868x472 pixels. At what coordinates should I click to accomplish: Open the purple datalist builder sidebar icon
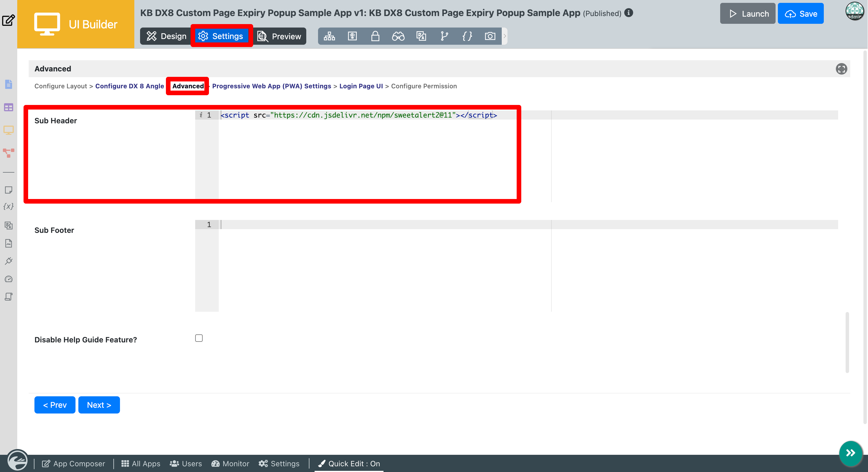coord(8,108)
